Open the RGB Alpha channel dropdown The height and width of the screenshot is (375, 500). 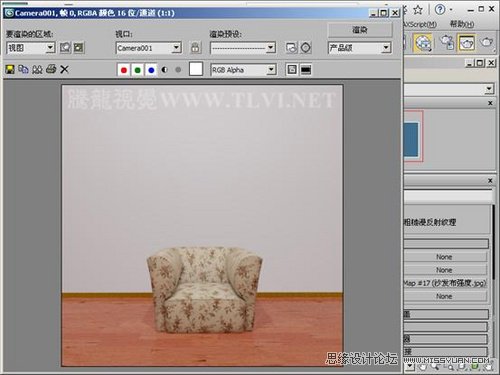[243, 70]
